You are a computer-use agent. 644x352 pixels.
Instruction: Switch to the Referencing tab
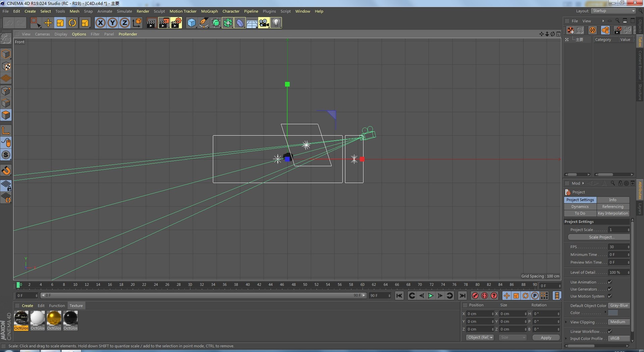[x=613, y=207]
